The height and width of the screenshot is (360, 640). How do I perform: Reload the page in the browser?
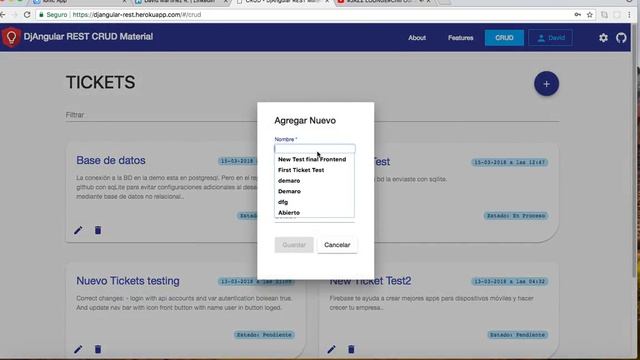coord(27,15)
